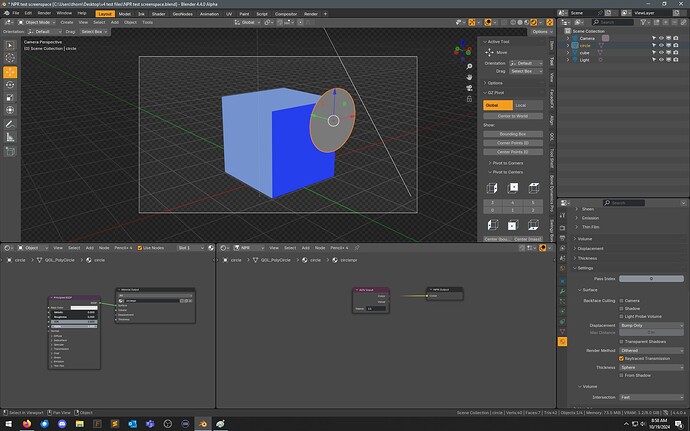Click the Outliner search field
This screenshot has width=690, height=431.
[x=613, y=22]
